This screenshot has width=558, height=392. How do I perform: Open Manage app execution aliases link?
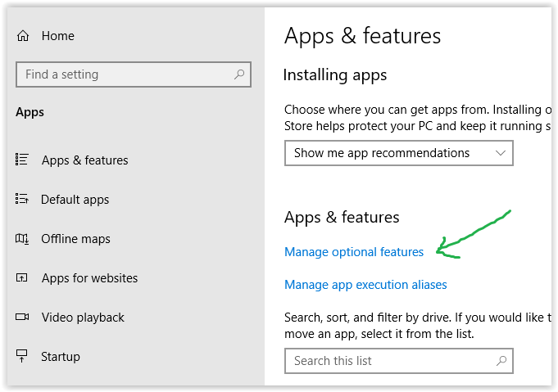pos(365,285)
